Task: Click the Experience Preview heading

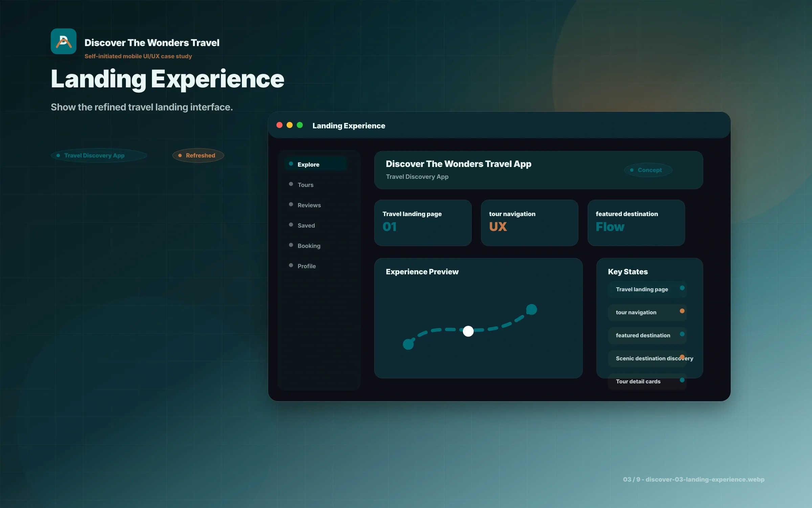Action: click(x=422, y=272)
